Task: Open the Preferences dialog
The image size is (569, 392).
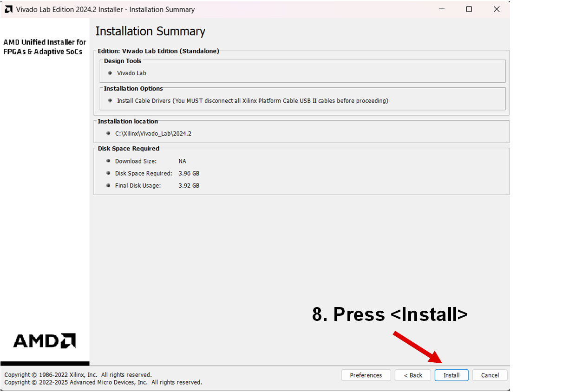Action: tap(366, 375)
